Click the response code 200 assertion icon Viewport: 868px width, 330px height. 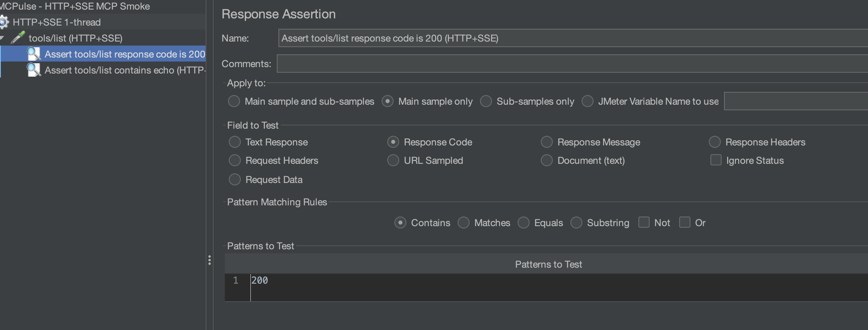tap(34, 54)
